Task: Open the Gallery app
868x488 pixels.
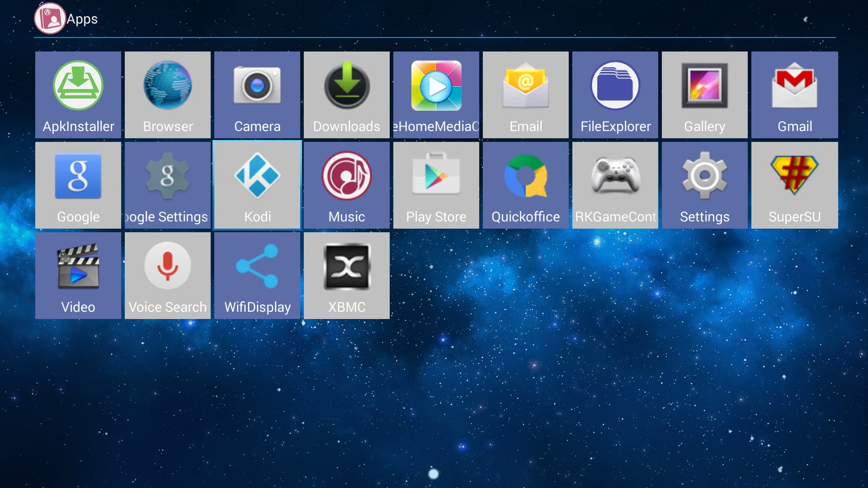Action: [705, 95]
